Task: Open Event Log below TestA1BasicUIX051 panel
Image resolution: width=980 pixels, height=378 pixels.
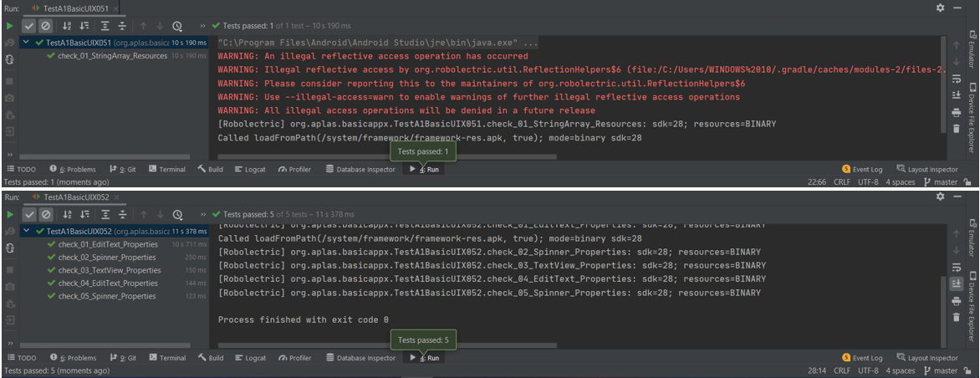Action: (x=862, y=169)
